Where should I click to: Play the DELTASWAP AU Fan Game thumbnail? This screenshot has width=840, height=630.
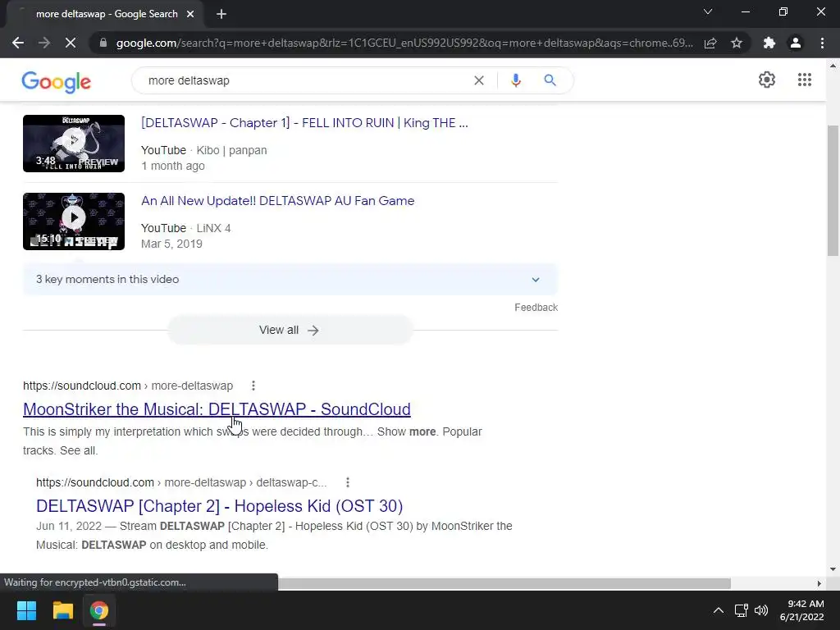[73, 221]
